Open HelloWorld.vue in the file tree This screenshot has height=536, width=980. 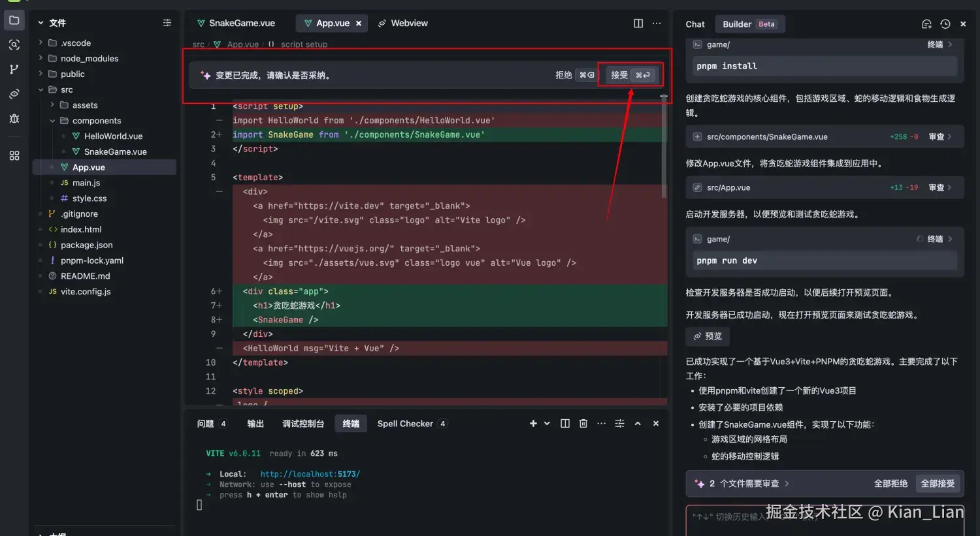(x=113, y=136)
